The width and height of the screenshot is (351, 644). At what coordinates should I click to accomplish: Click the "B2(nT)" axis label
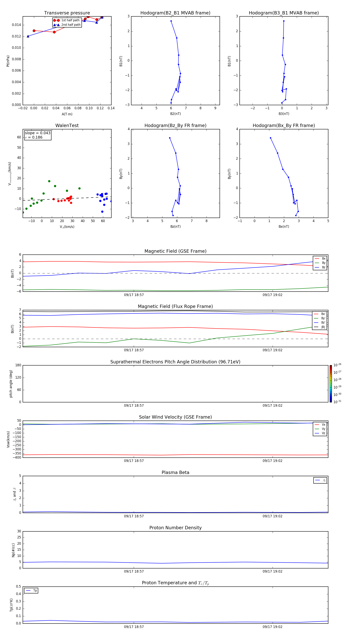pos(175,114)
